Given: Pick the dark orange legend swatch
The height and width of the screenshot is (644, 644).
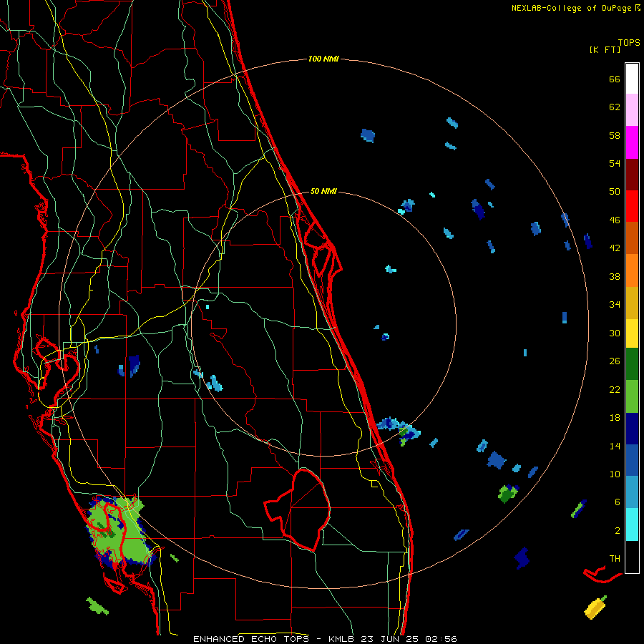Looking at the screenshot, I should (x=632, y=238).
